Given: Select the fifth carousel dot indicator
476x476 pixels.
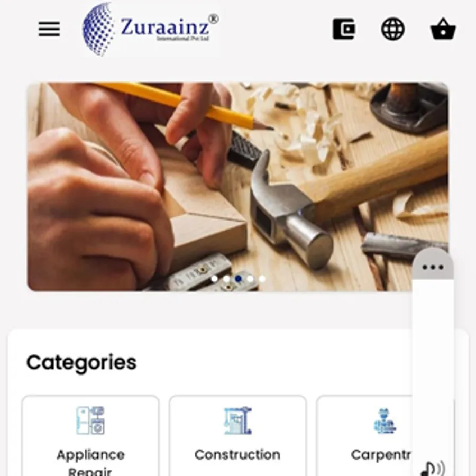Looking at the screenshot, I should coord(262,279).
